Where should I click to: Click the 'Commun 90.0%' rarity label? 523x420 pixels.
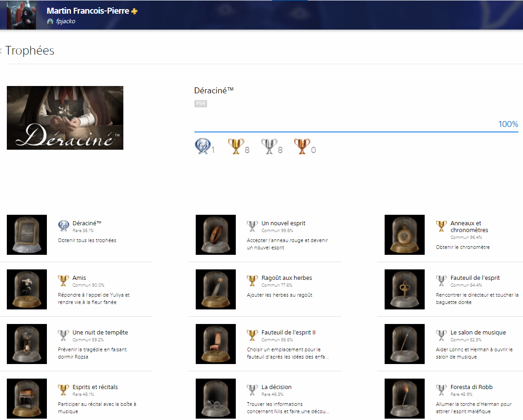point(88,285)
